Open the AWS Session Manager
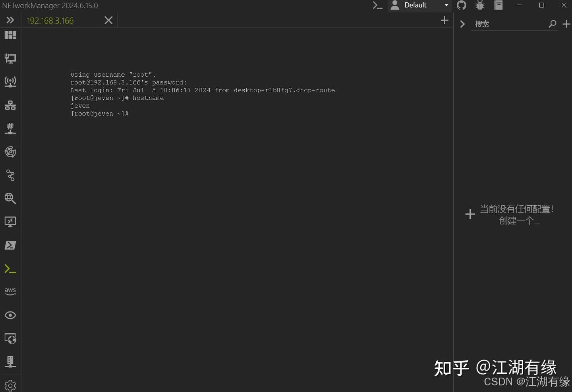 click(x=10, y=291)
